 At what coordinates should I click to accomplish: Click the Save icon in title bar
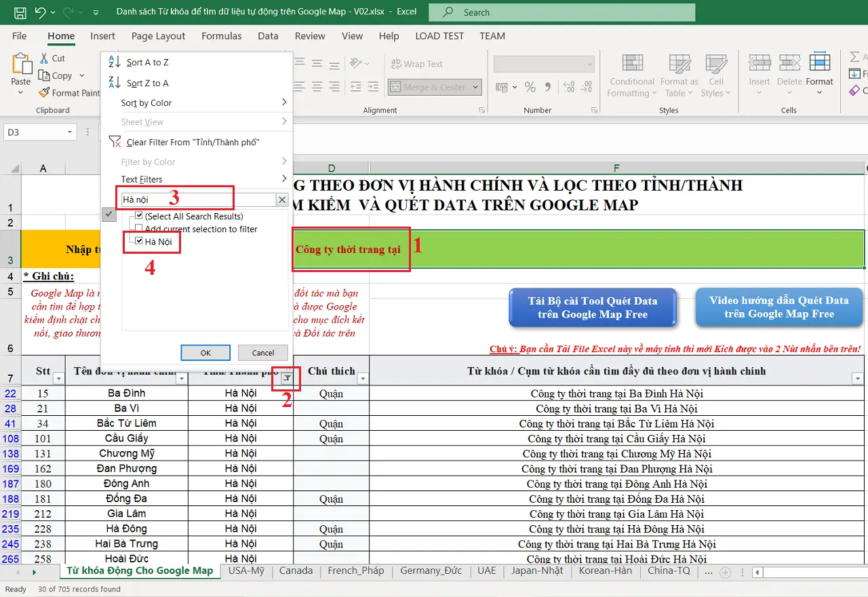coord(20,12)
